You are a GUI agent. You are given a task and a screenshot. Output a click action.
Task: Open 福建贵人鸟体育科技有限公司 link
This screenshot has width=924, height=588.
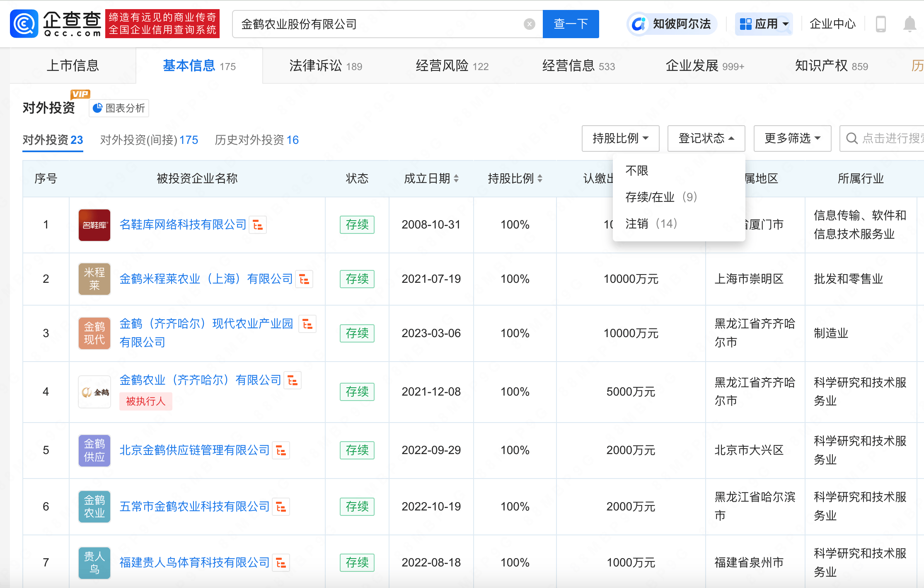point(194,563)
